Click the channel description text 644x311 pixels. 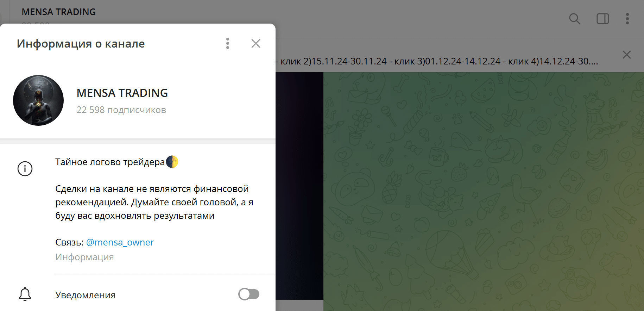click(154, 202)
